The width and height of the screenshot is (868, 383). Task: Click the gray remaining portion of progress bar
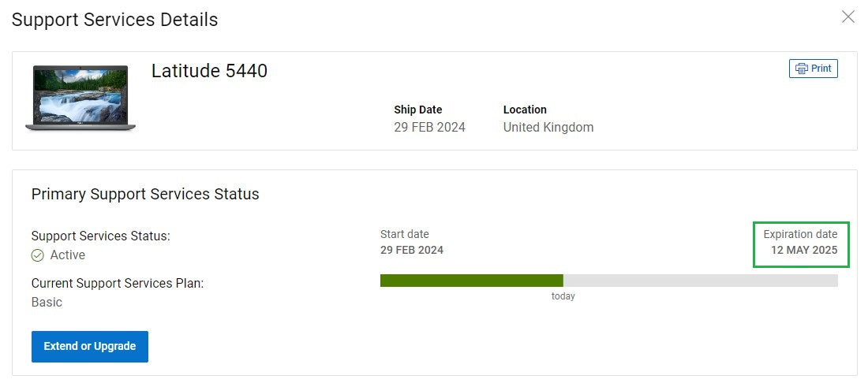(x=700, y=281)
